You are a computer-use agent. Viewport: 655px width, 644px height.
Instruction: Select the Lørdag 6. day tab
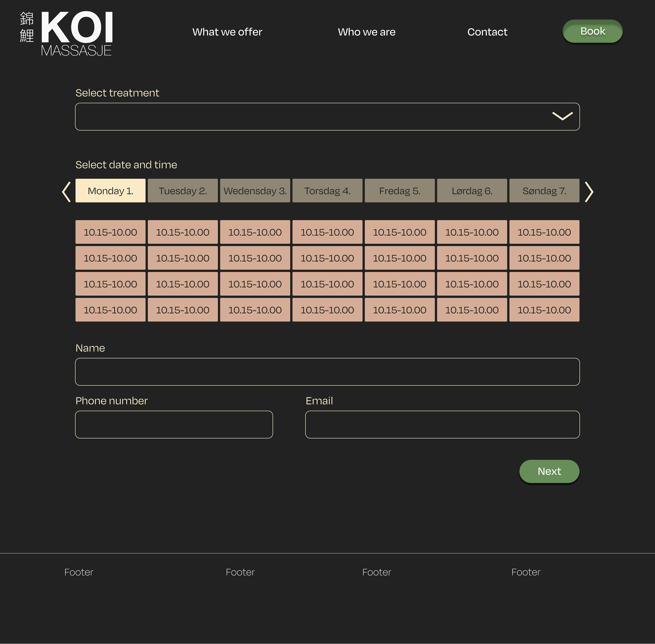pyautogui.click(x=472, y=191)
